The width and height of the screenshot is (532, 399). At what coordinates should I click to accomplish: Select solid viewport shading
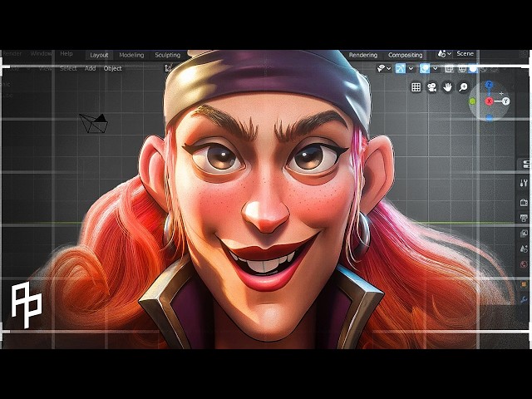point(473,69)
